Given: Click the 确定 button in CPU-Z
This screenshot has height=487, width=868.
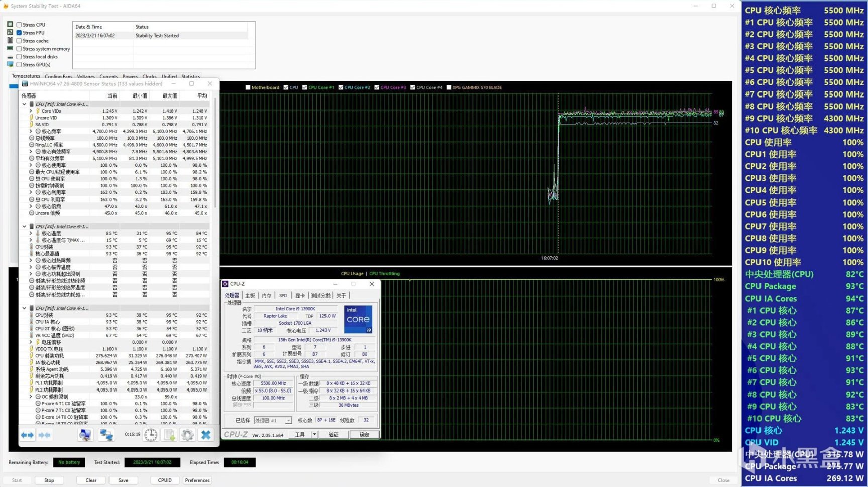Looking at the screenshot, I should pyautogui.click(x=364, y=434).
